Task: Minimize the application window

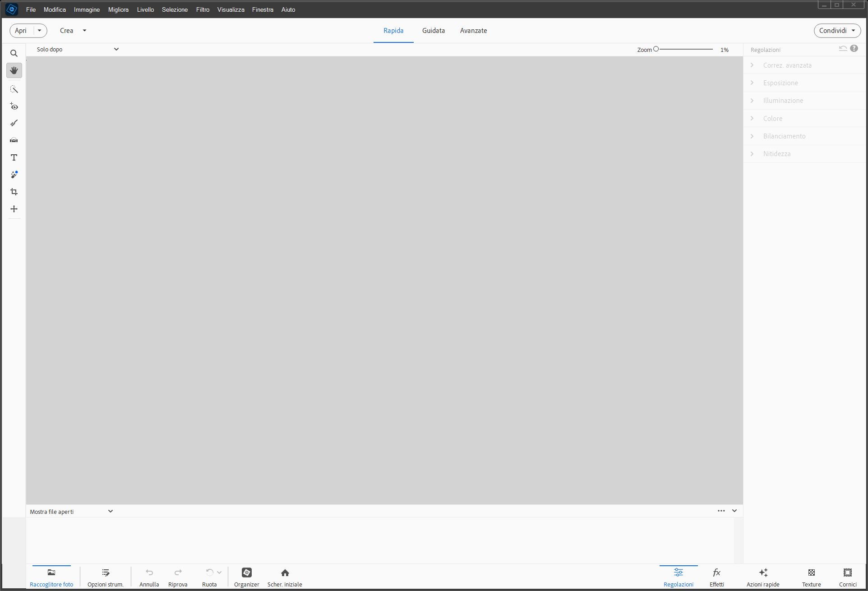Action: (824, 5)
